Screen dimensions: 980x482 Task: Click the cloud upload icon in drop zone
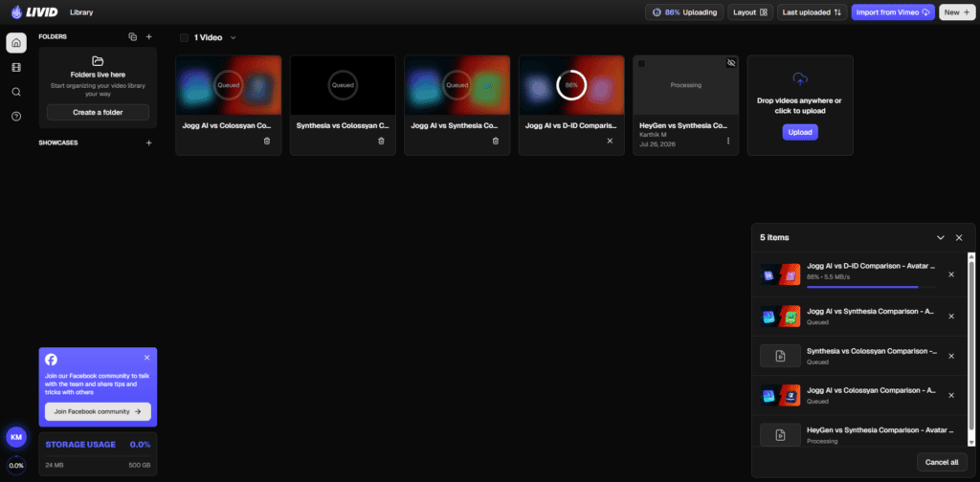[800, 78]
